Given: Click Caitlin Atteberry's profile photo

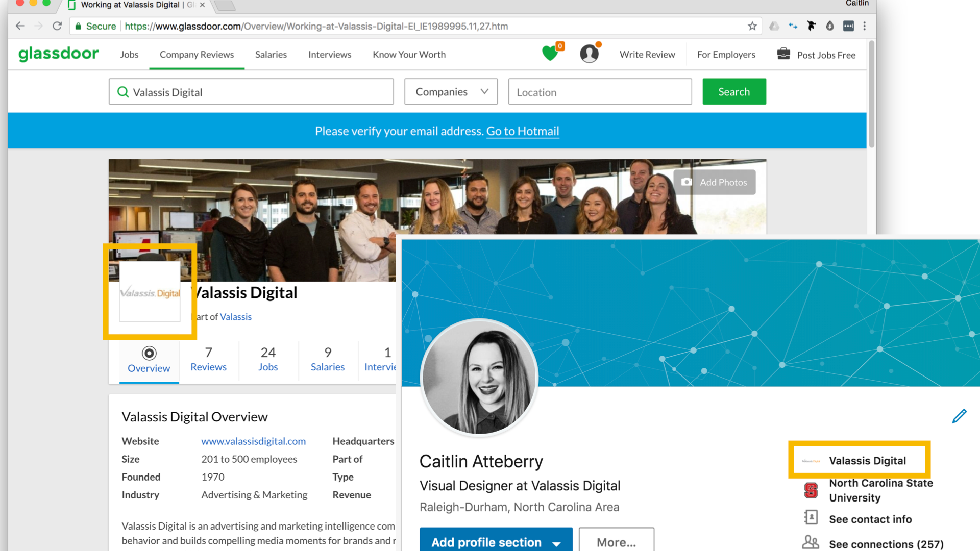Looking at the screenshot, I should pyautogui.click(x=479, y=378).
